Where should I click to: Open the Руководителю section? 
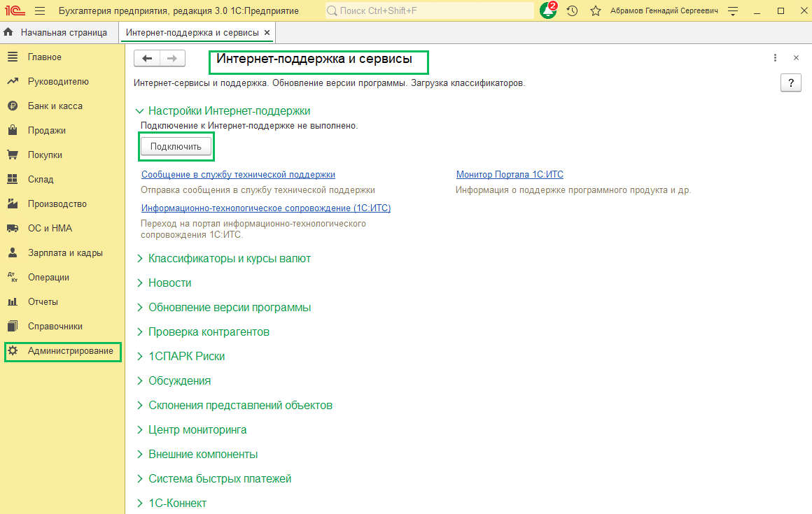pyautogui.click(x=58, y=82)
